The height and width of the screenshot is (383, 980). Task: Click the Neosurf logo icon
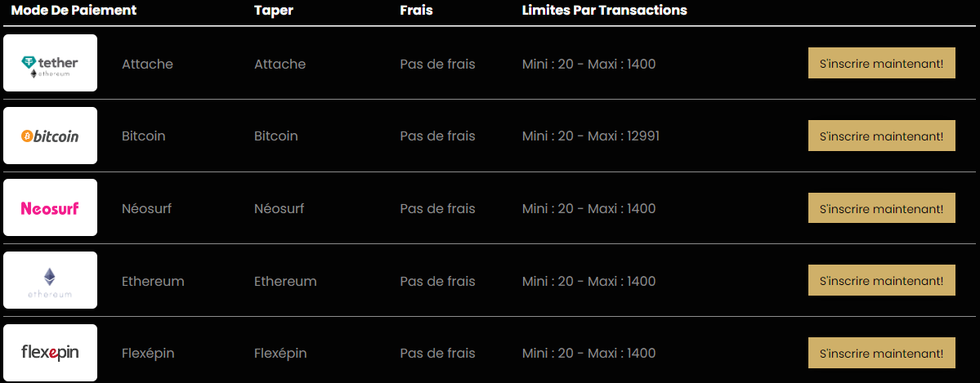(x=50, y=207)
